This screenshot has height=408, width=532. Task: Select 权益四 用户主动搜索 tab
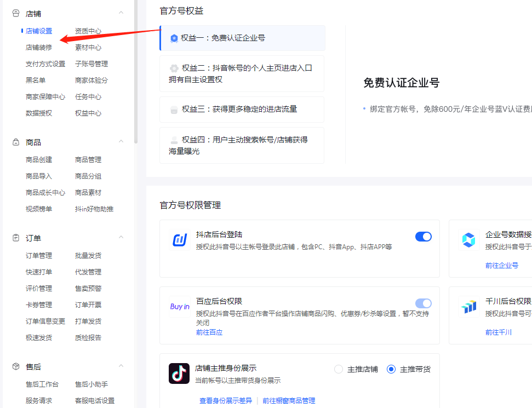242,146
